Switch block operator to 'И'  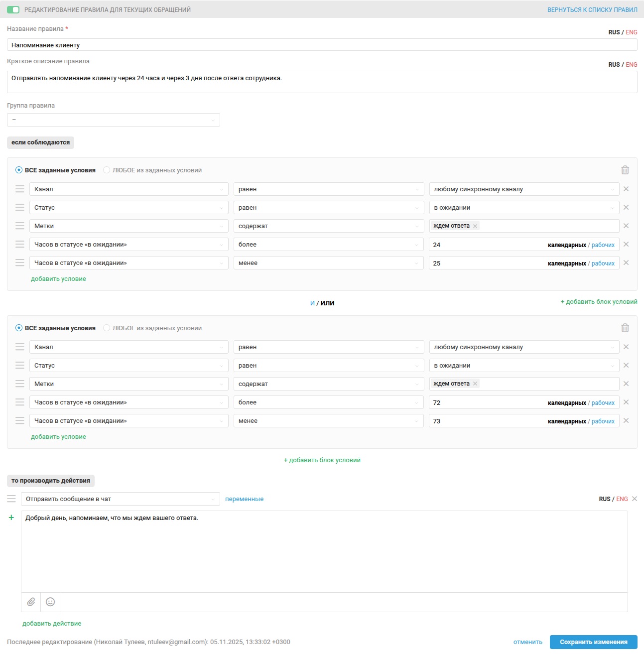[312, 303]
